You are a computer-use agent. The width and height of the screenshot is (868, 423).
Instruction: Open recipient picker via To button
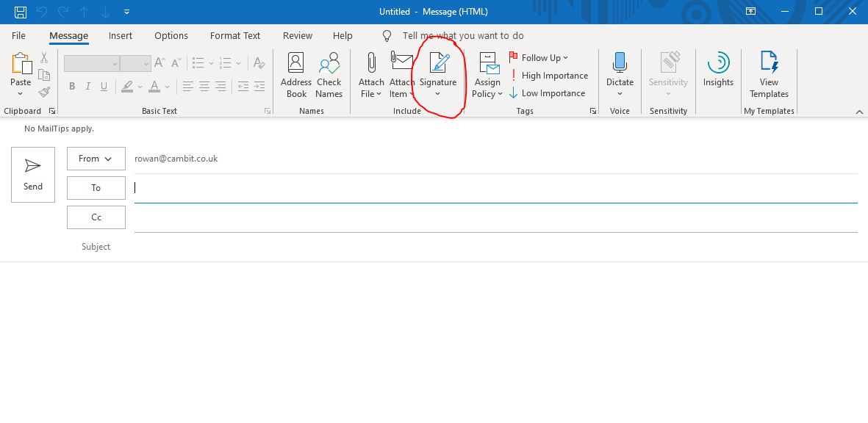[x=96, y=187]
